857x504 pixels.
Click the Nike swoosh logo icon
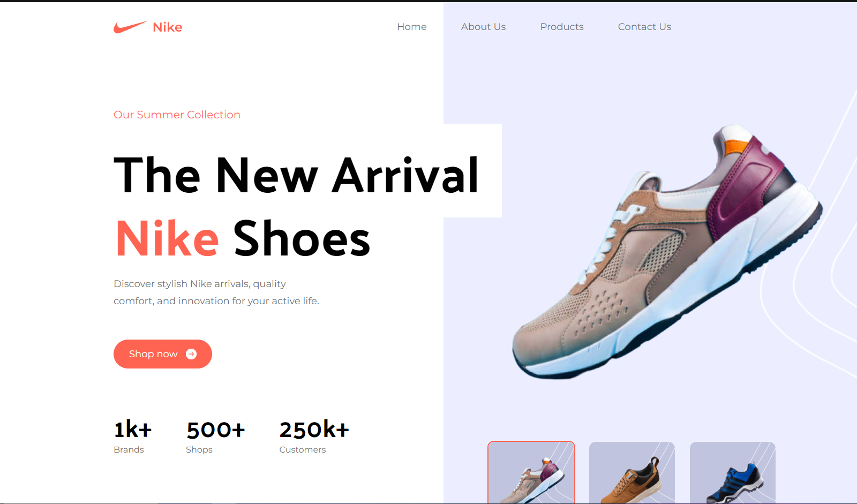[130, 27]
